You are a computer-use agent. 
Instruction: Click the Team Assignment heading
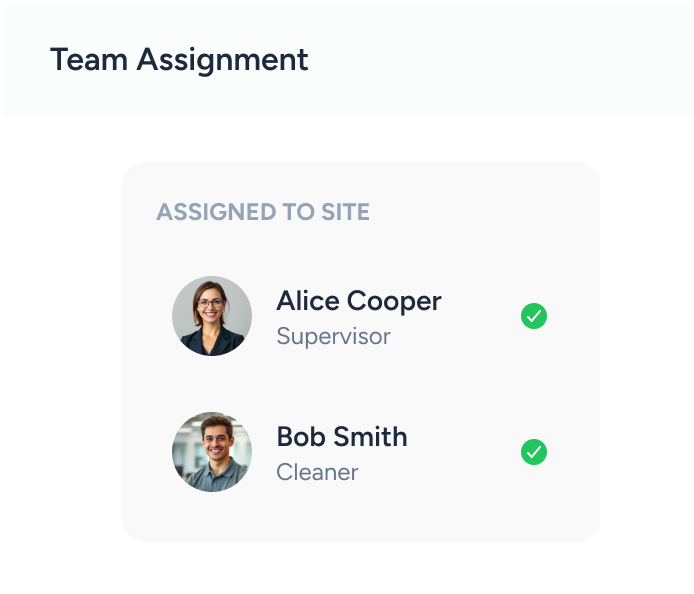coord(179,60)
